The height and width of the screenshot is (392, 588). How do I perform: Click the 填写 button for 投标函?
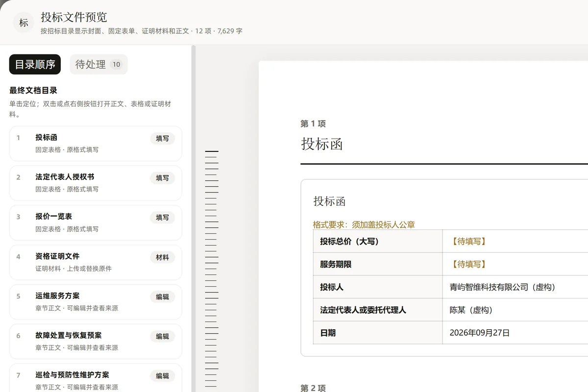pyautogui.click(x=162, y=139)
